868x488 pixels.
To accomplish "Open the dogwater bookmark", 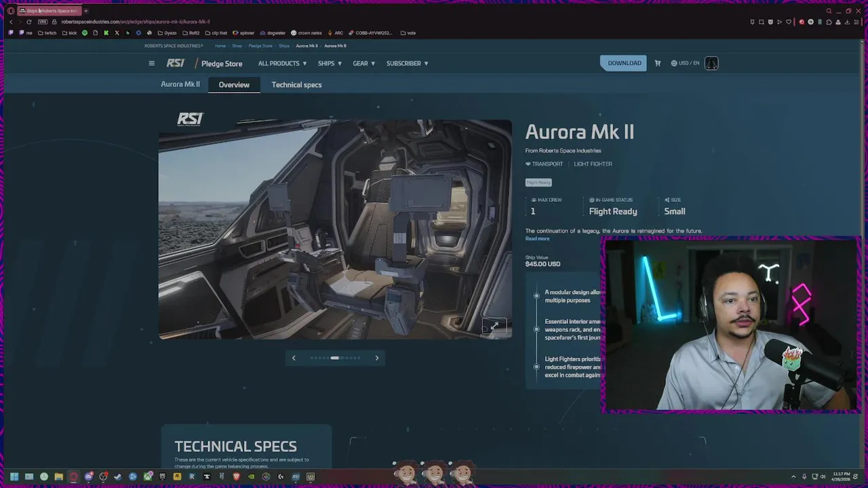I will pyautogui.click(x=273, y=33).
